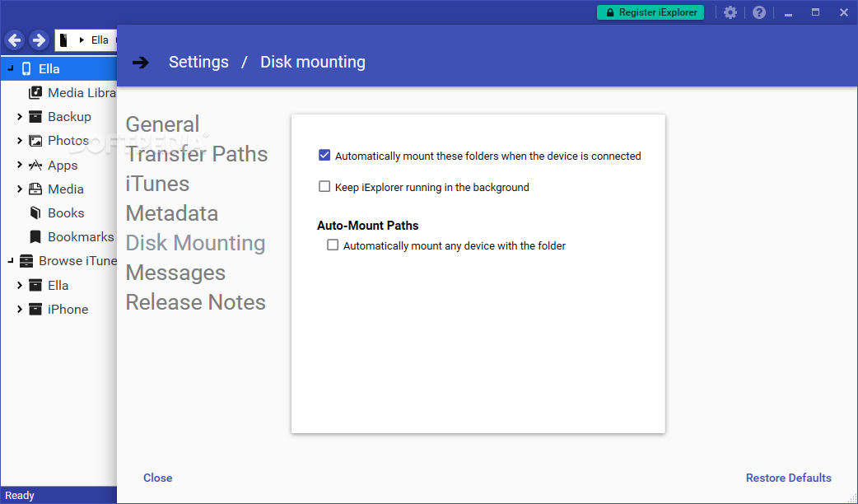Click the Media drive icon
This screenshot has width=858, height=504.
pos(35,189)
